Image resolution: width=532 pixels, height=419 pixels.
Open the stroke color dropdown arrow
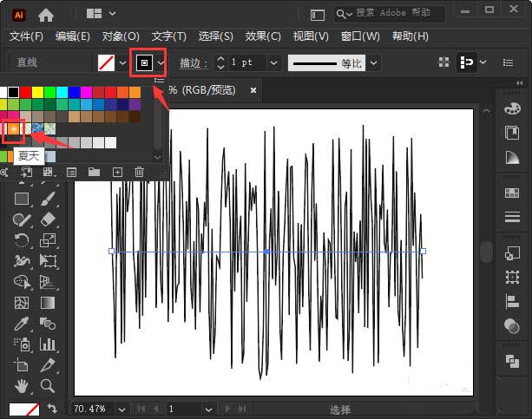coord(161,62)
